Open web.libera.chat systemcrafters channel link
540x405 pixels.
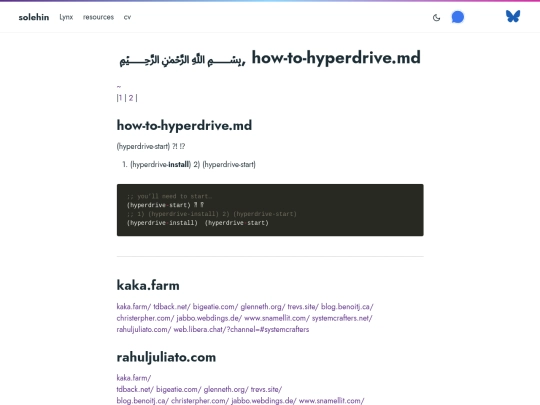pos(241,329)
